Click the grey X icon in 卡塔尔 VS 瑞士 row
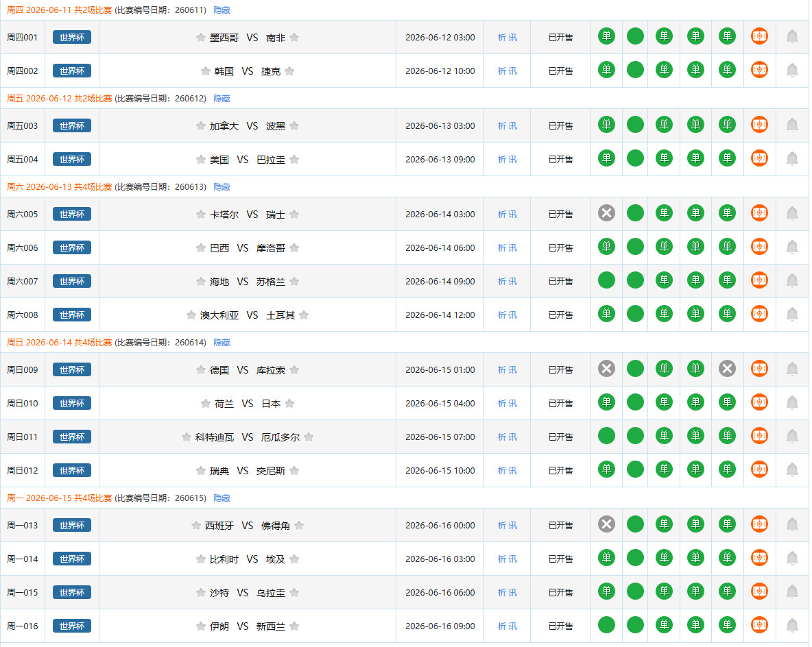The image size is (812, 647). (606, 213)
